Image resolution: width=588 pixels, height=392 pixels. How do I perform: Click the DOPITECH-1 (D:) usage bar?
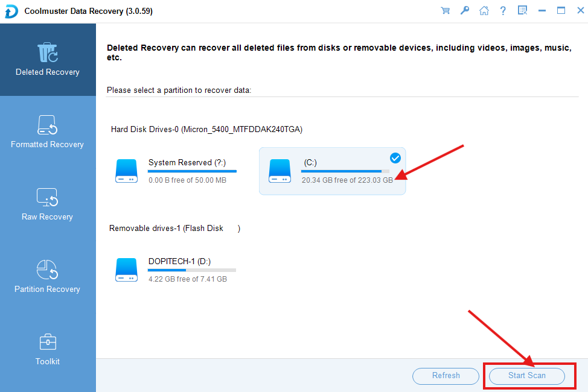tap(192, 270)
